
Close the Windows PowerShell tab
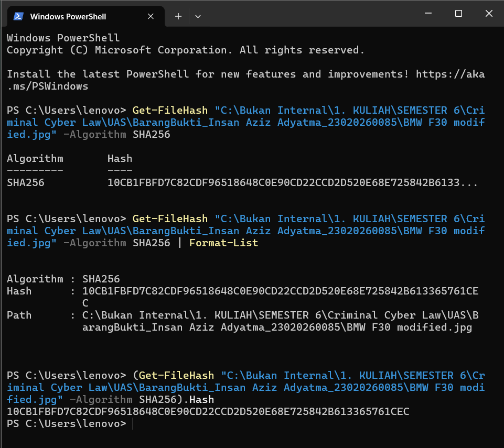pos(151,16)
